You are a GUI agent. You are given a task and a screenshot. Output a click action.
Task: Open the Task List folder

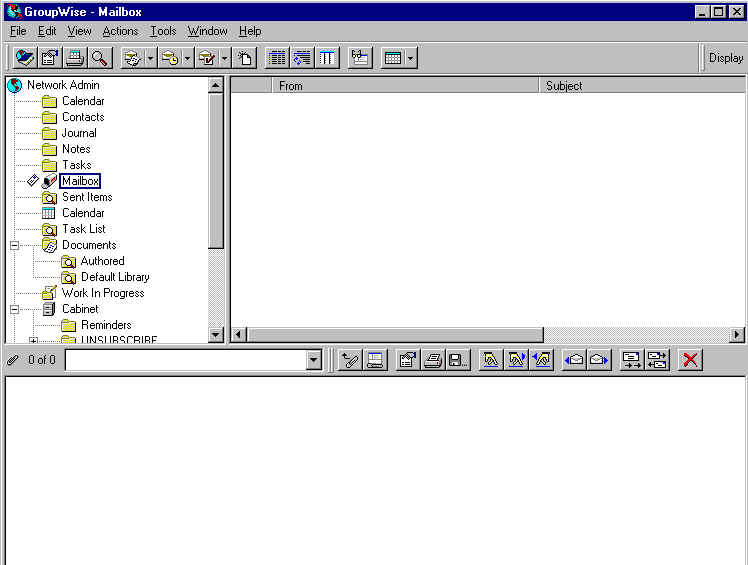84,229
